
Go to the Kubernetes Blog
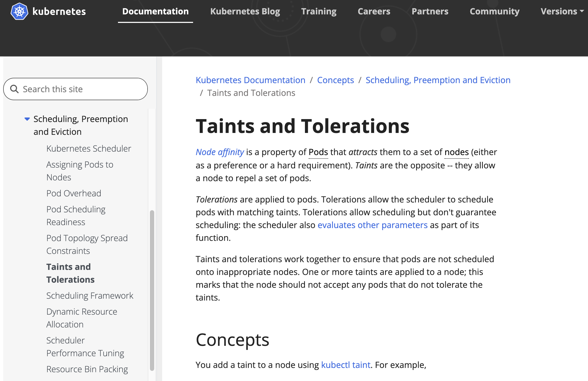point(245,11)
